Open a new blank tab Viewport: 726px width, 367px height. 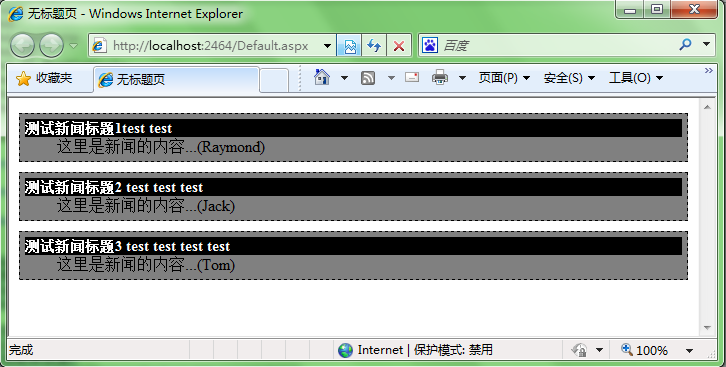[274, 80]
